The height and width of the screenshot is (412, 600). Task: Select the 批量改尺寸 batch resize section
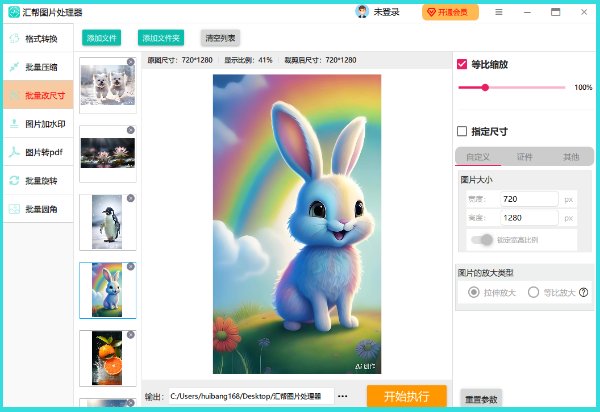click(x=38, y=95)
